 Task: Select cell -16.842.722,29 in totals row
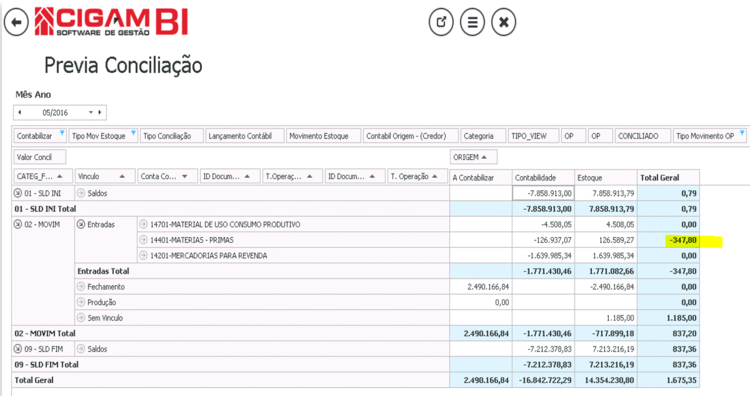(x=543, y=380)
